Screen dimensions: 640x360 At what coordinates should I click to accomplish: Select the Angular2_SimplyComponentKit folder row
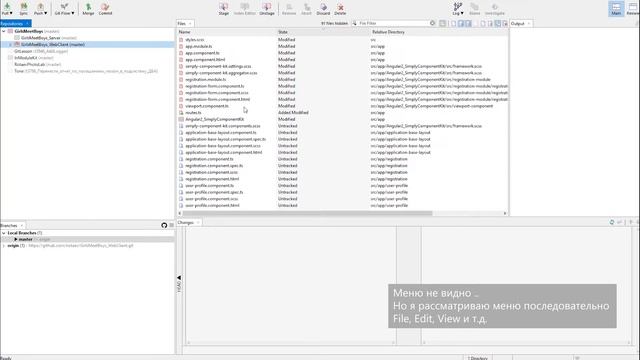[x=343, y=119]
